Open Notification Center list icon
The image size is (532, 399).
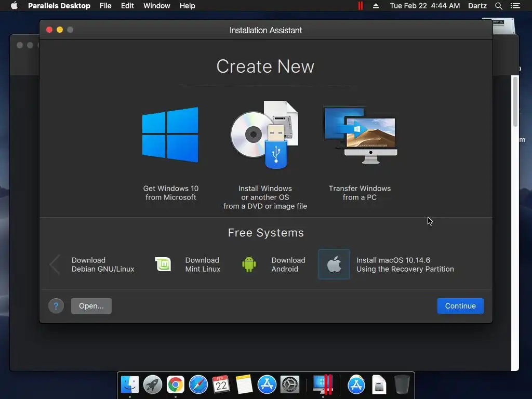515,6
